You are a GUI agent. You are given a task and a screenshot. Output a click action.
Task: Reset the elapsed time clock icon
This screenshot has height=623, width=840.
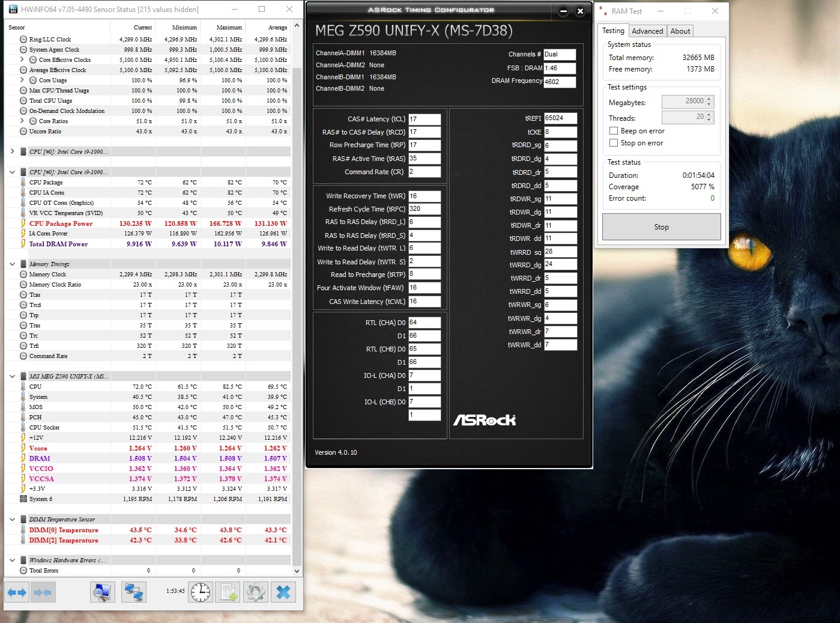[x=201, y=592]
